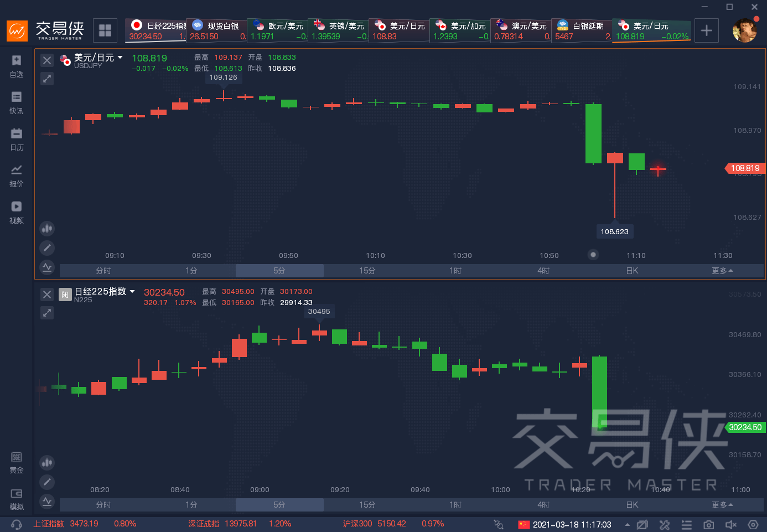Viewport: 767px width, 532px height.
Task: Click the round marker on USDJPY time axis
Action: coord(593,255)
